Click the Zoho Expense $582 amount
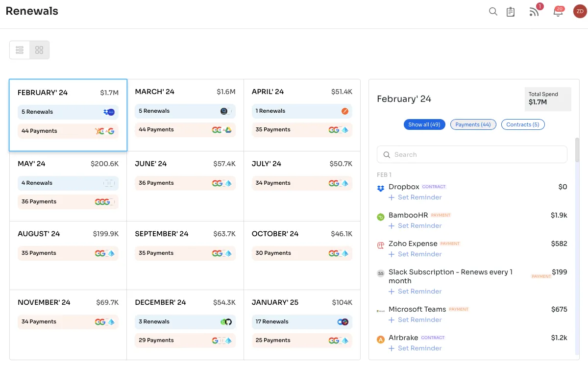 tap(559, 244)
